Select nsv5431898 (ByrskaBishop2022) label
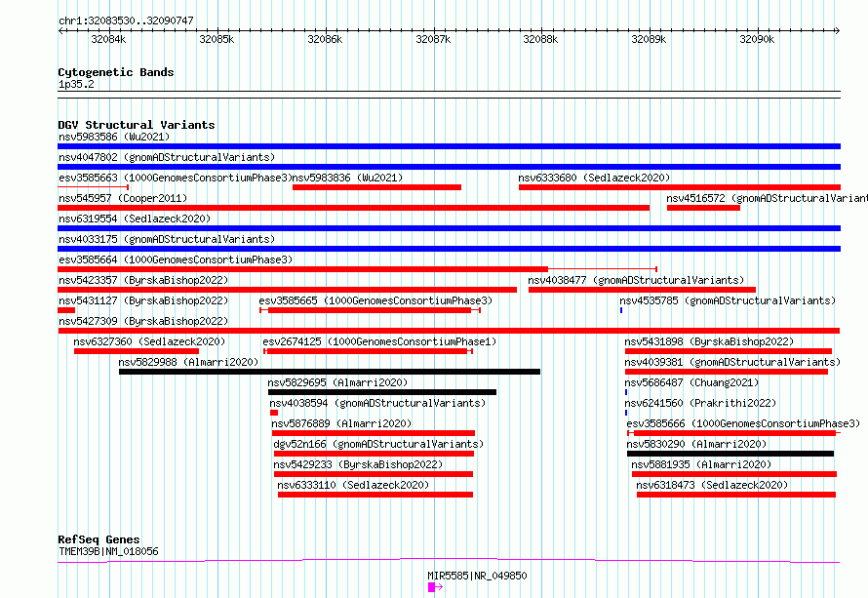868x598 pixels. pyautogui.click(x=709, y=341)
